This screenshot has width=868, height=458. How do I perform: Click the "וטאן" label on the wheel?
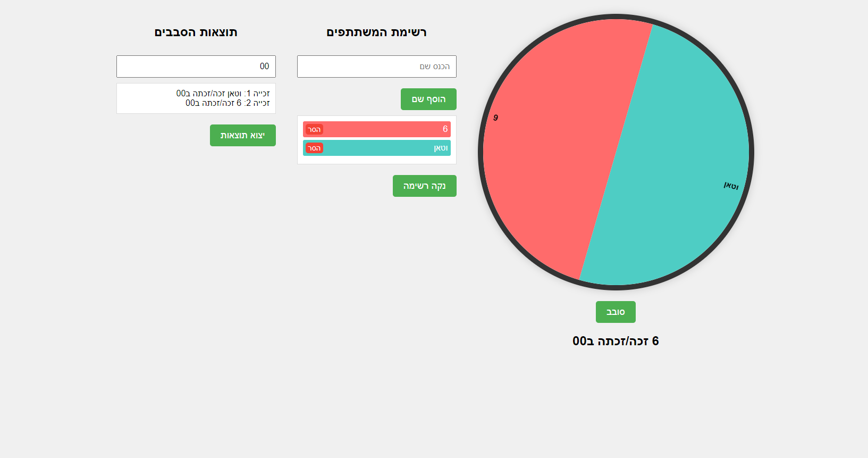[731, 186]
